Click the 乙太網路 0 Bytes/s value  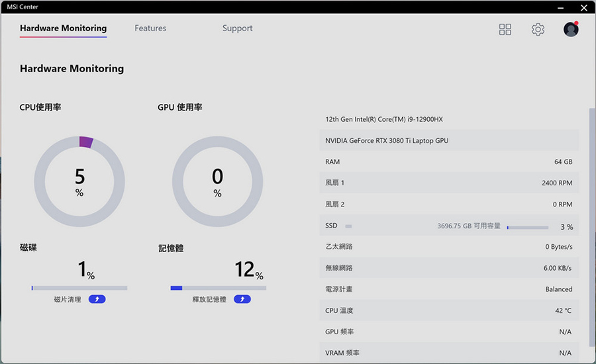pyautogui.click(x=559, y=247)
